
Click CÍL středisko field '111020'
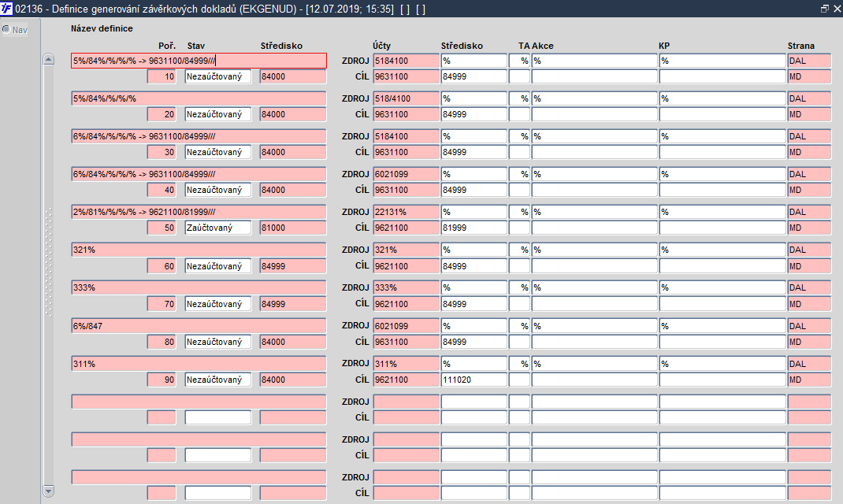click(474, 380)
